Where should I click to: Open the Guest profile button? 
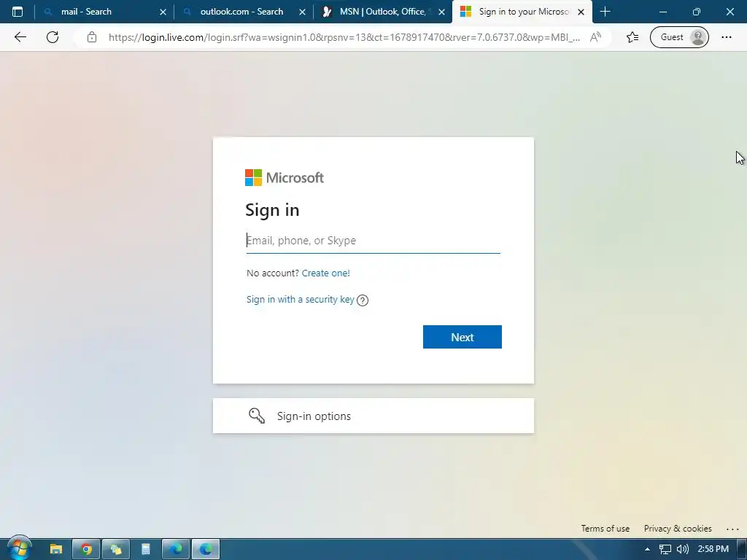pyautogui.click(x=679, y=37)
